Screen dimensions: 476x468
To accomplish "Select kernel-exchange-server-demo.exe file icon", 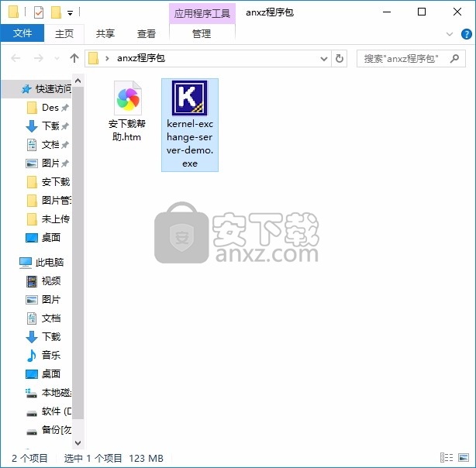I will 189,98.
